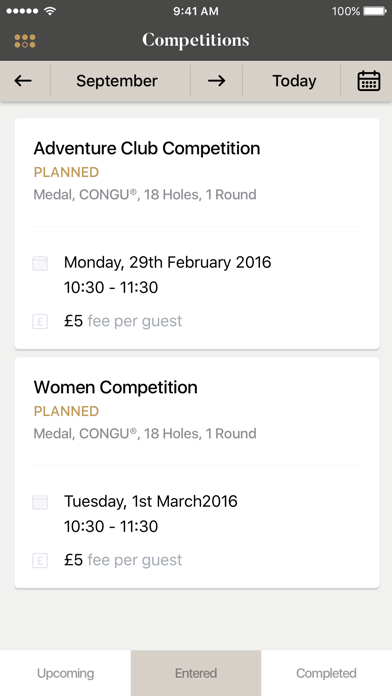Check the battery indicator in status bar
The image size is (392, 696).
pyautogui.click(x=375, y=11)
